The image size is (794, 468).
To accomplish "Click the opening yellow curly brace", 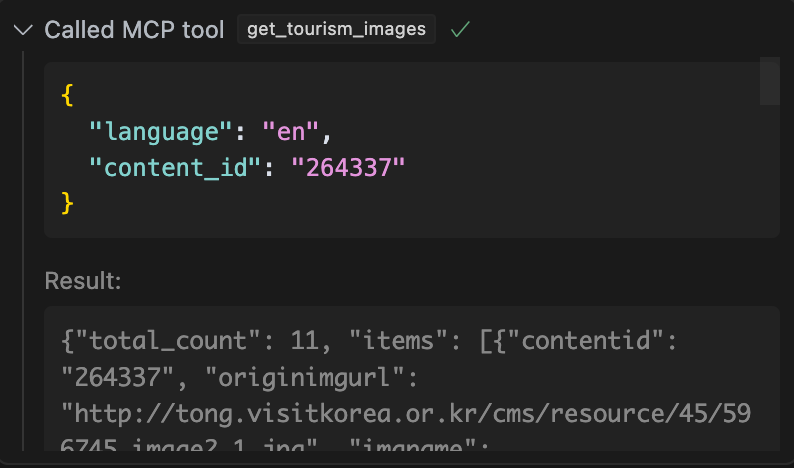I will coord(67,95).
